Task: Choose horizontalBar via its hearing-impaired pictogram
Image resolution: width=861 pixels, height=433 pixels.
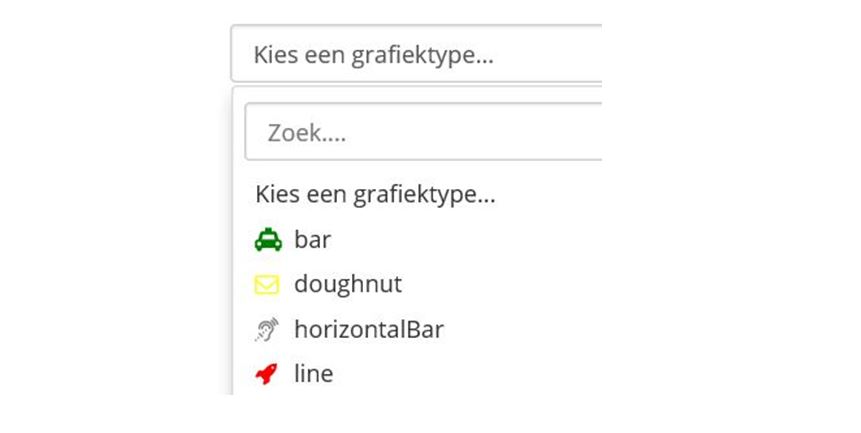Action: click(x=267, y=330)
